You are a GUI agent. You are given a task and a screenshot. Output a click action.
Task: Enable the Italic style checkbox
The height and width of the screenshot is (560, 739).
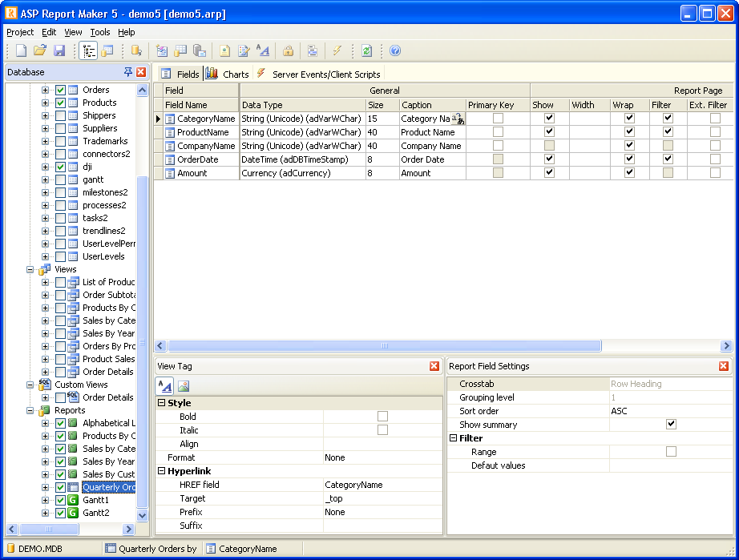382,430
